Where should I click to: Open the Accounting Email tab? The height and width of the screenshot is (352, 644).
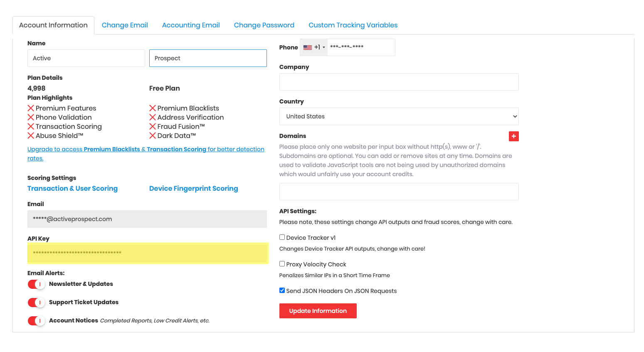191,25
